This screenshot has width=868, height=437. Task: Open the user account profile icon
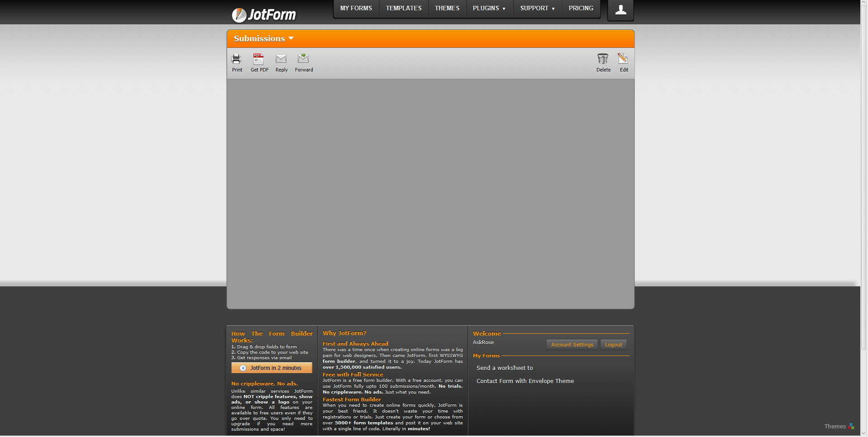point(620,10)
